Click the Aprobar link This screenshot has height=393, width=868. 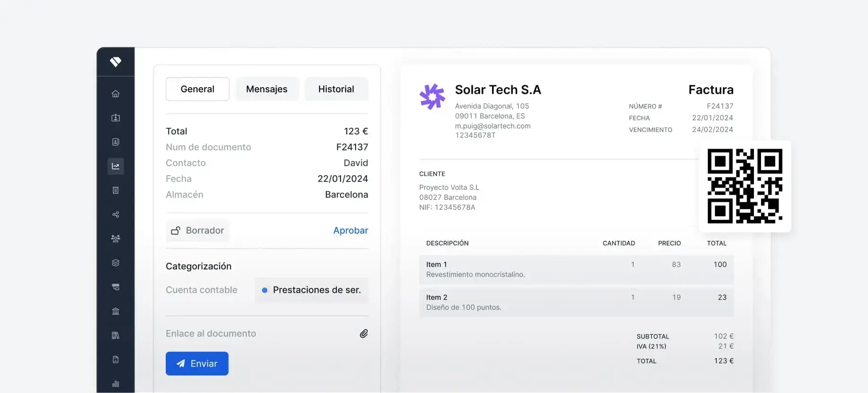click(x=350, y=231)
